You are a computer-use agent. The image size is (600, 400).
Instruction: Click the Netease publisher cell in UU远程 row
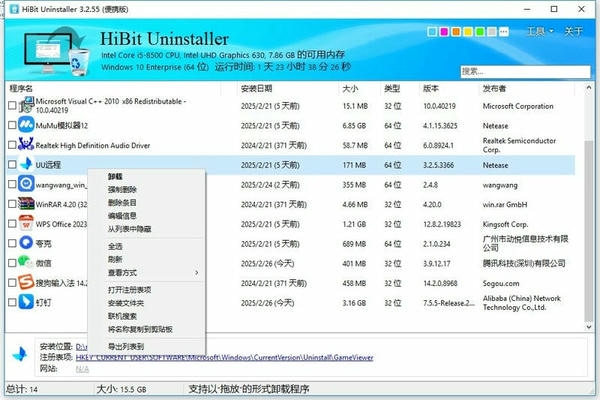point(495,165)
